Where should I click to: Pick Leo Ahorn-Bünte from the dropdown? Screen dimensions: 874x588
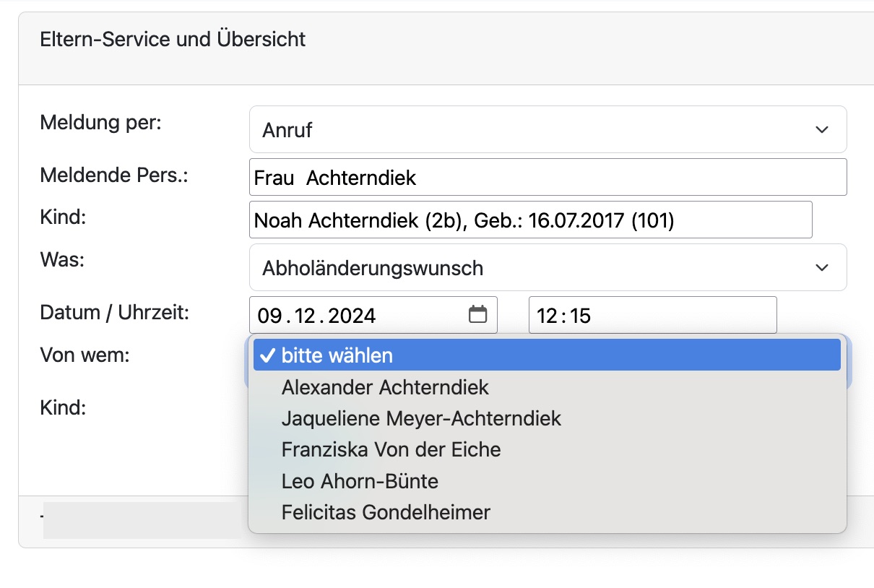pyautogui.click(x=359, y=481)
